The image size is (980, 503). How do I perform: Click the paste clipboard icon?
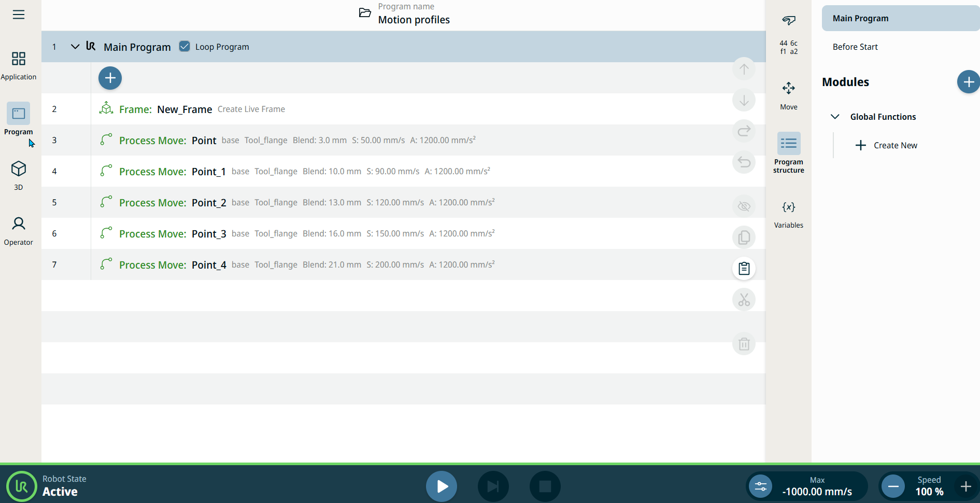(x=744, y=269)
